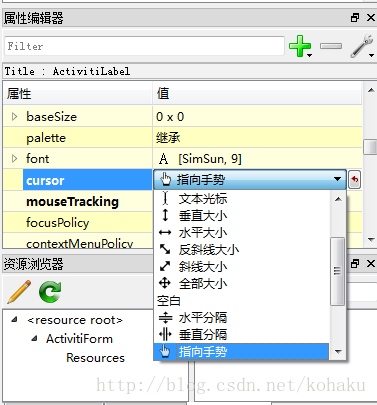Click the green reload resources icon

[50, 292]
